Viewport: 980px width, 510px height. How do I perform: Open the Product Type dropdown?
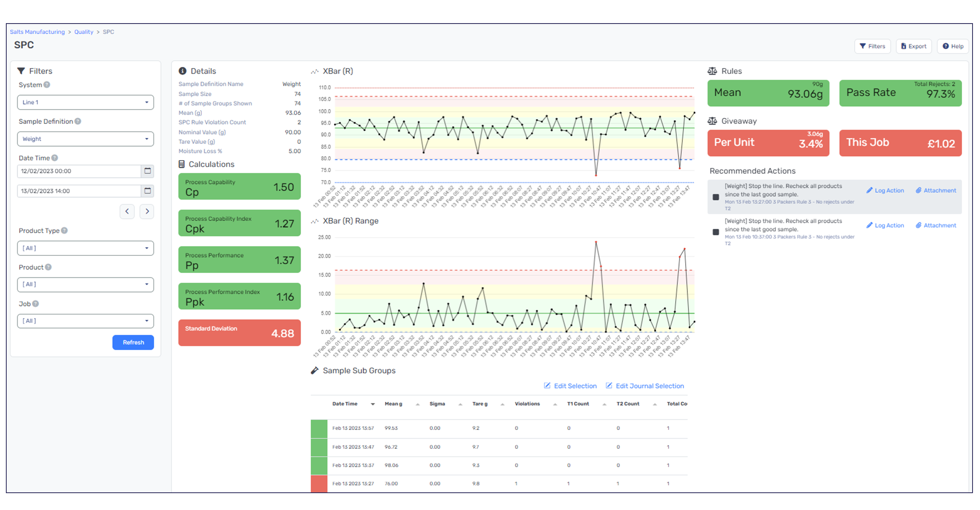tap(85, 248)
